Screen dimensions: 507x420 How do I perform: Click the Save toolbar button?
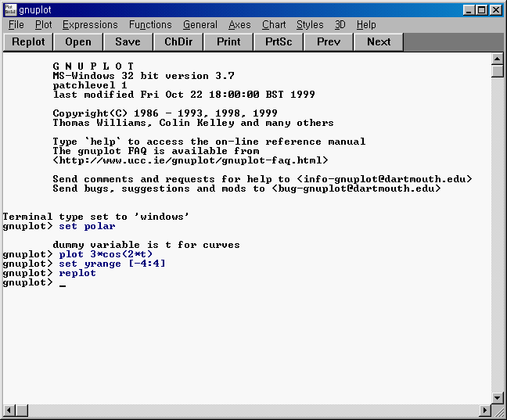(x=128, y=42)
